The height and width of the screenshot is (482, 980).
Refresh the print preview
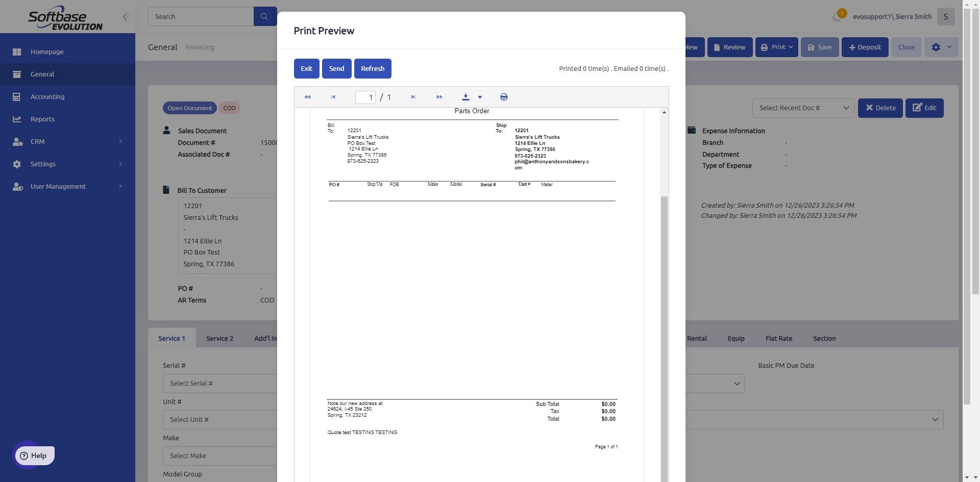(x=373, y=68)
